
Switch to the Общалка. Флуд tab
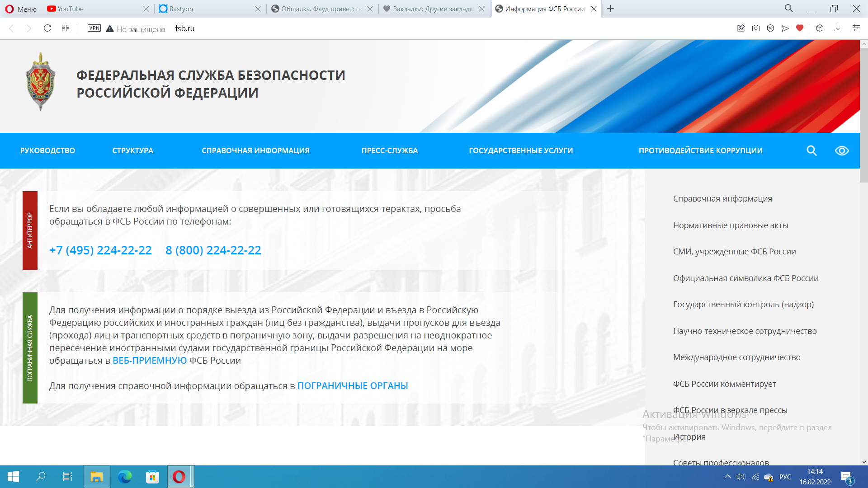[x=322, y=9]
